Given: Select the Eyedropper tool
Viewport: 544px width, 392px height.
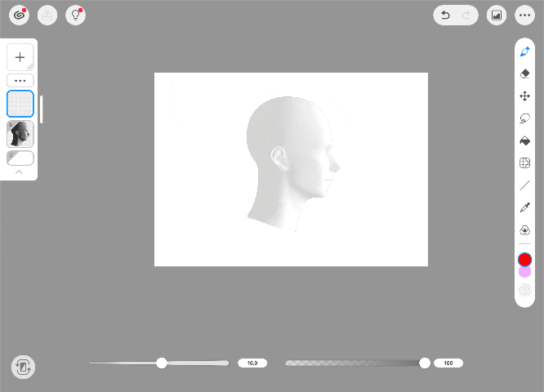Looking at the screenshot, I should [x=524, y=207].
